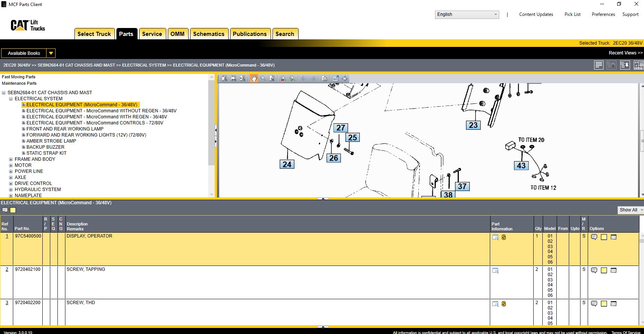
Task: Open part information for SCREW, TAPPING
Action: 495,270
